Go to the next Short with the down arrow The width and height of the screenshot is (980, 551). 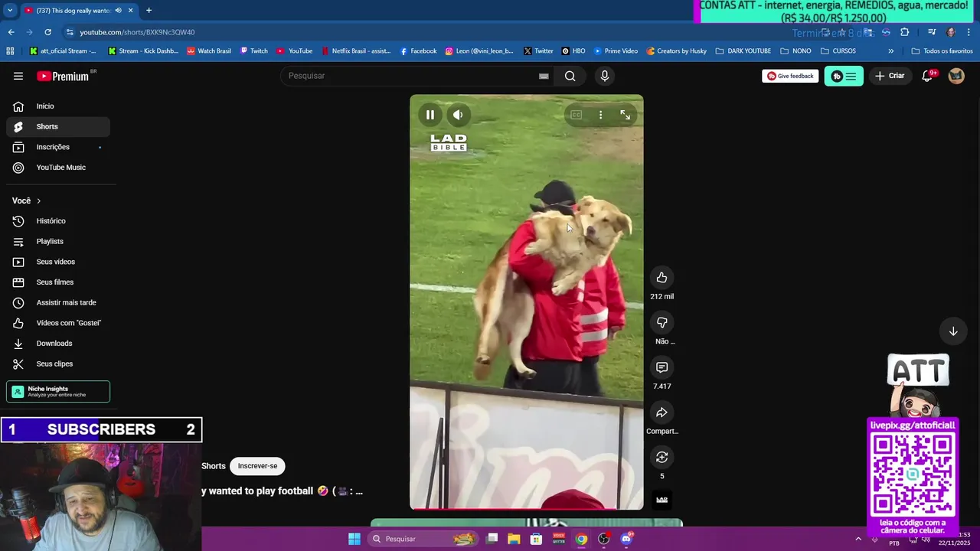(953, 331)
